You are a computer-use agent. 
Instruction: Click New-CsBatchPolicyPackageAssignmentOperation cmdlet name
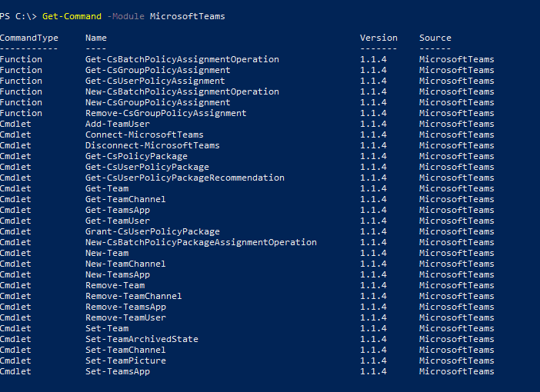(x=201, y=242)
